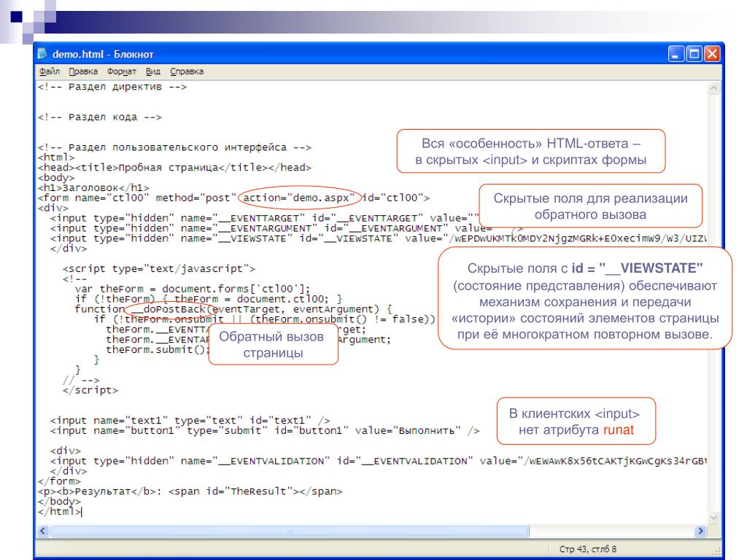747x560 pixels.
Task: Click the '</html>' closing tag line
Action: (59, 512)
